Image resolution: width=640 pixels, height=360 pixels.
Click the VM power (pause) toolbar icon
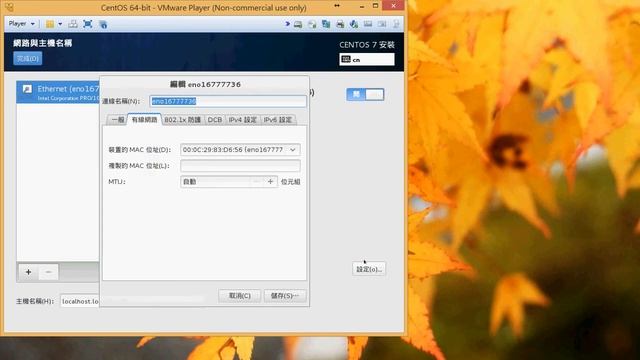tap(50, 24)
